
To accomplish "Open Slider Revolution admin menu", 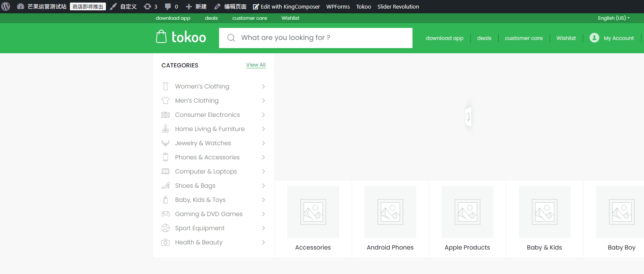I will tap(398, 6).
